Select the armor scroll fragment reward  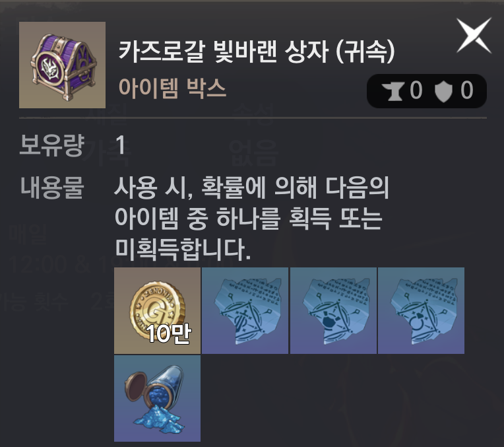click(333, 310)
